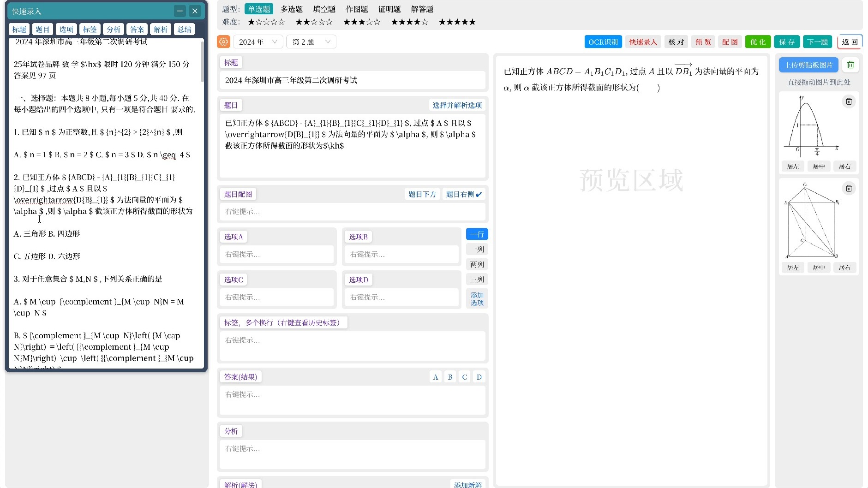
Task: Choose answer D
Action: point(479,377)
